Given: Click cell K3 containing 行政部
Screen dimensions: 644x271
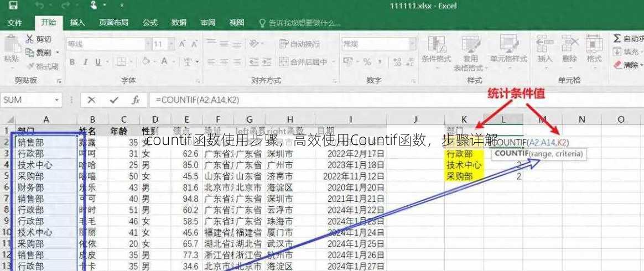Looking at the screenshot, I should click(464, 154).
